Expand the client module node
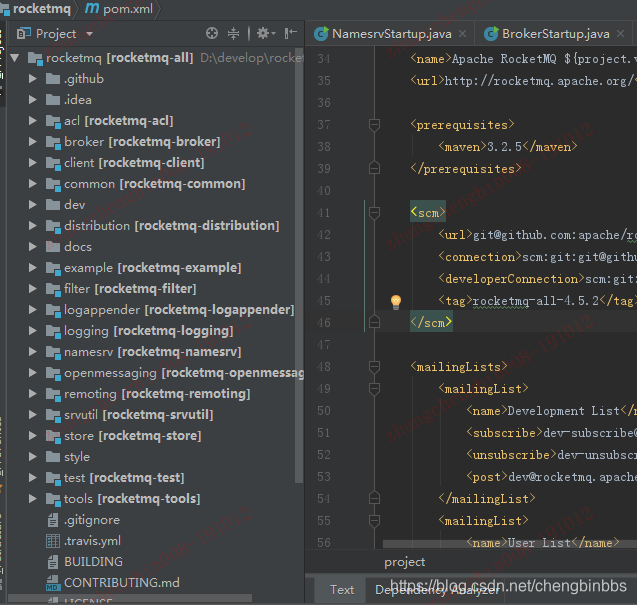Viewport: 637px width, 605px height. (32, 163)
